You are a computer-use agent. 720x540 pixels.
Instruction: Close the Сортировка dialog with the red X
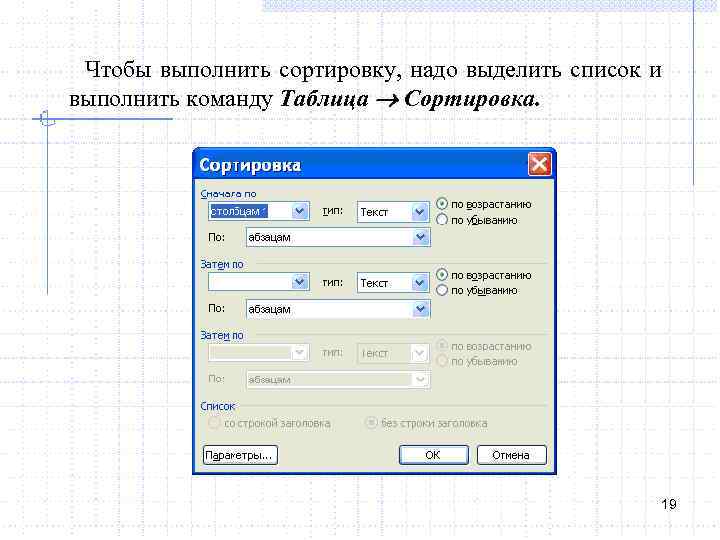pyautogui.click(x=539, y=164)
